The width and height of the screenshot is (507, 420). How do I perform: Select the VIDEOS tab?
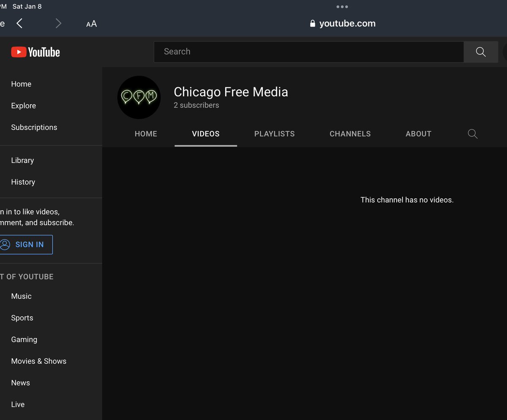[x=206, y=134]
